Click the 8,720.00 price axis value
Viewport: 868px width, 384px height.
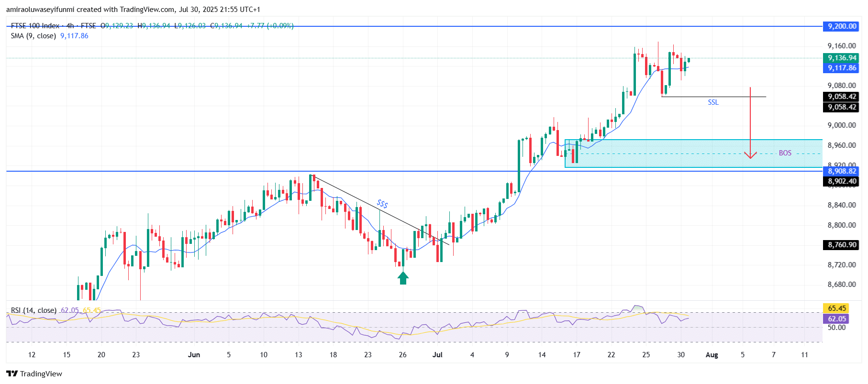(842, 265)
